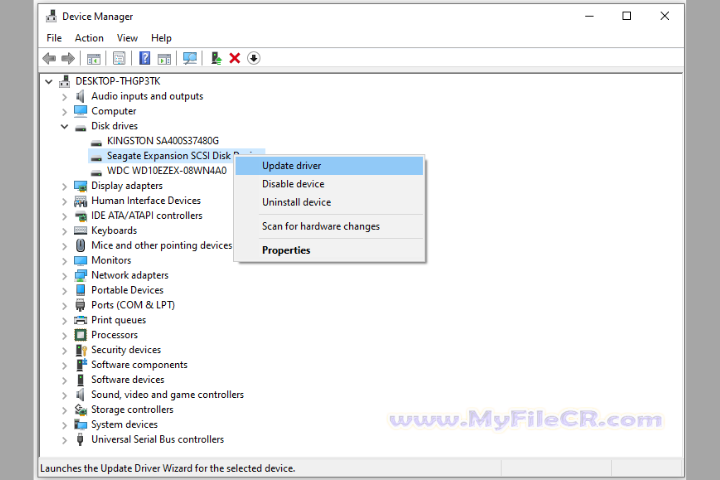Expand the IDE ATA/ATAPI controllers category

click(x=64, y=216)
